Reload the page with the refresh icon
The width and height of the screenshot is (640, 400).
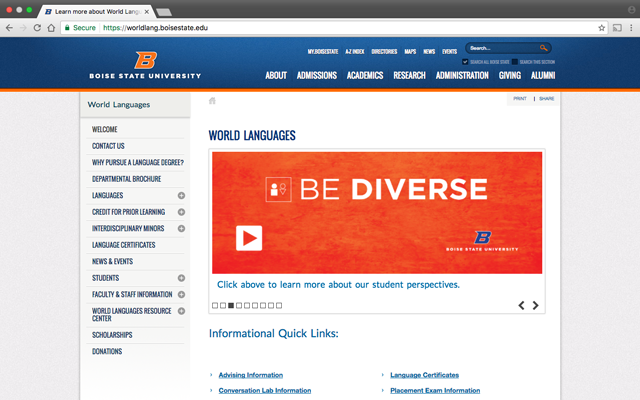click(37, 28)
